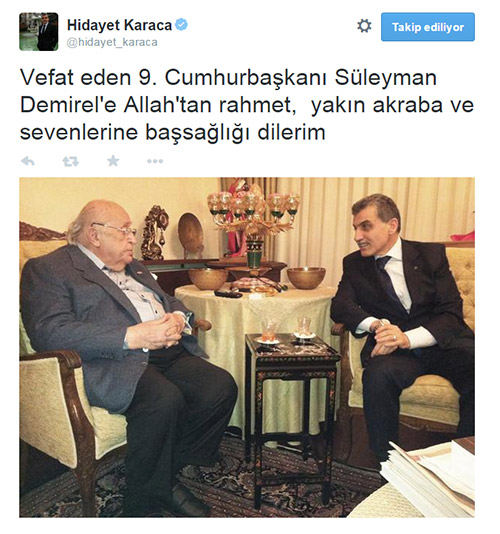The width and height of the screenshot is (500, 534).
Task: Open the @hidayet_karaca handle link
Action: point(112,42)
